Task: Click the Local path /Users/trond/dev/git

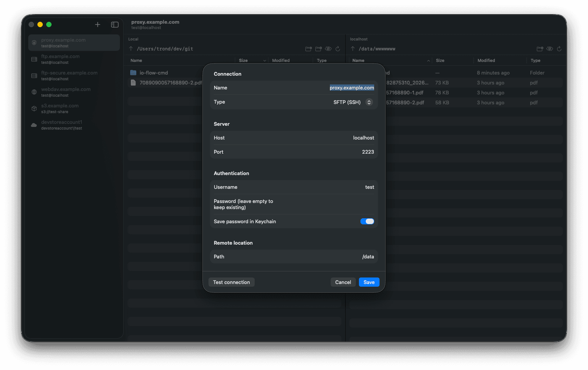Action: coord(165,49)
